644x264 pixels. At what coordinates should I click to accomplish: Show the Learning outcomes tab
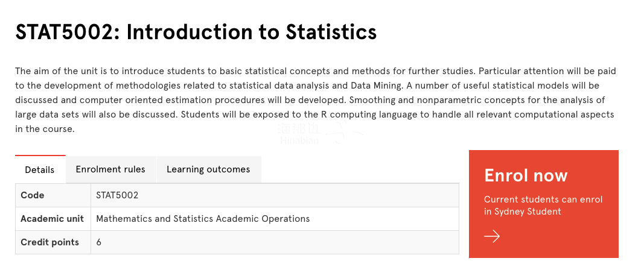(208, 169)
